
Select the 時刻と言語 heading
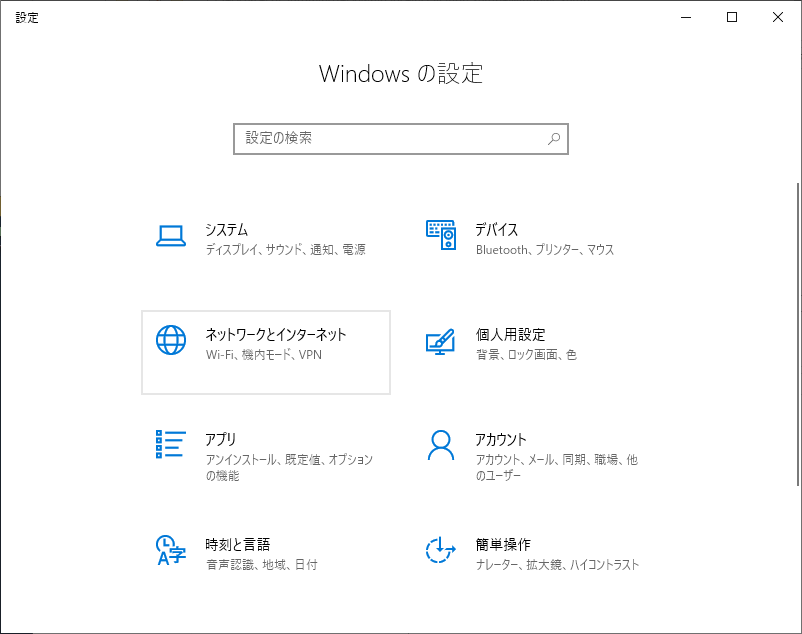point(237,545)
